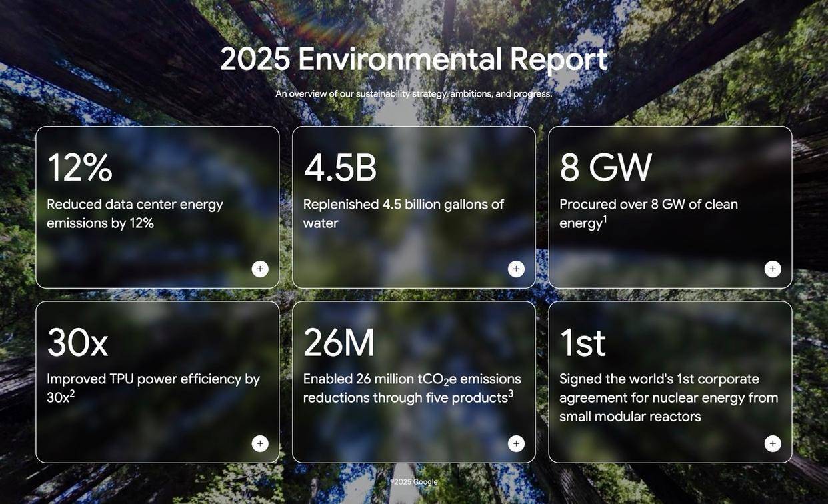The height and width of the screenshot is (504, 828).
Task: Click the large 4.5B heading
Action: click(x=340, y=167)
